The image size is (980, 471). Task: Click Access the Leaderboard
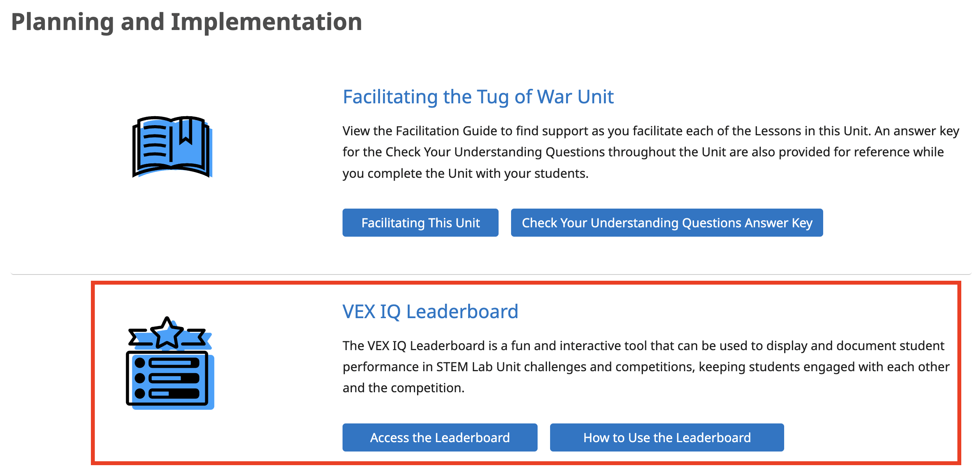tap(440, 437)
